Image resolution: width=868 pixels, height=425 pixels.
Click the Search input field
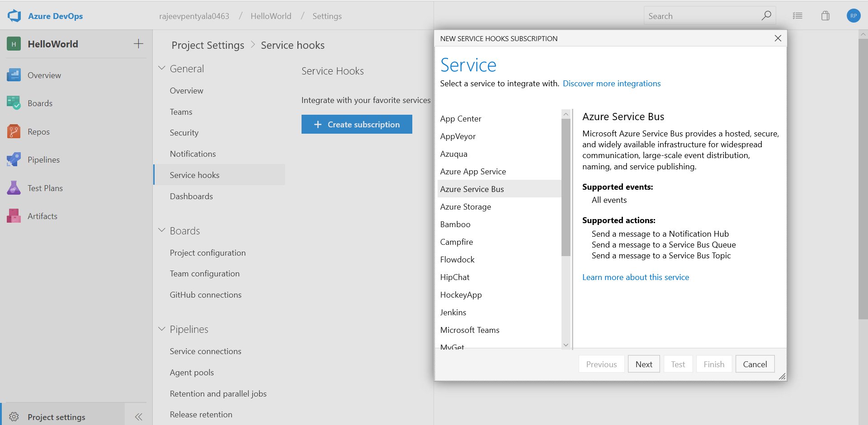pos(710,16)
